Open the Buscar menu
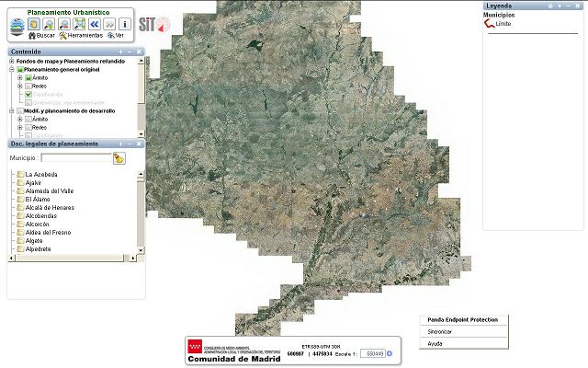 click(x=41, y=35)
